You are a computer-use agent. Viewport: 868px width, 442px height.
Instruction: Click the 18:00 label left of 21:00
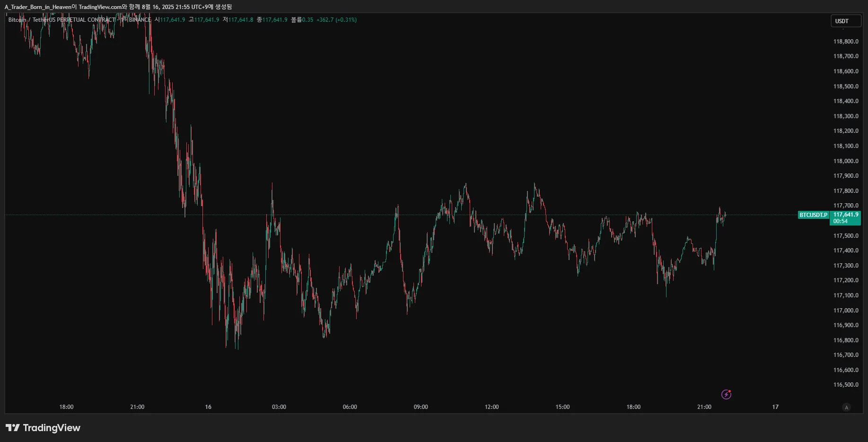[x=66, y=407]
